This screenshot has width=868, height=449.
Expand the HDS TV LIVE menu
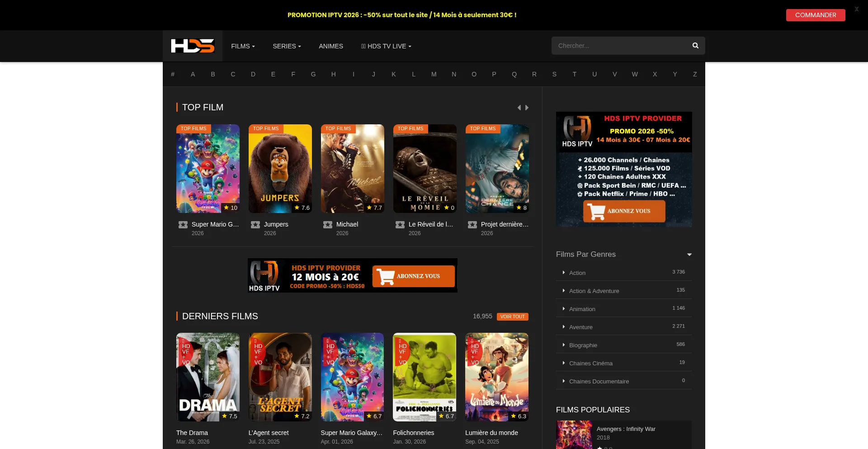(x=386, y=46)
